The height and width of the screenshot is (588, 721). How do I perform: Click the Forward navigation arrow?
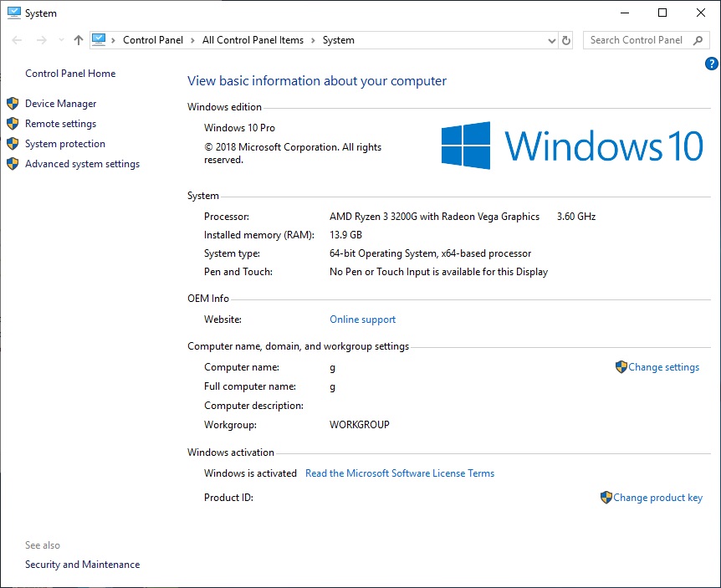coord(41,40)
